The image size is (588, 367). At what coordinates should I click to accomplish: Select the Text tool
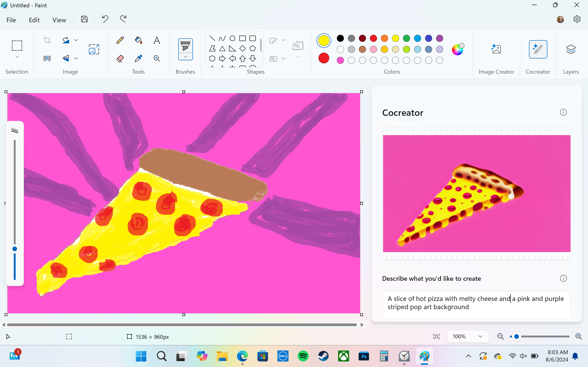[x=157, y=40]
